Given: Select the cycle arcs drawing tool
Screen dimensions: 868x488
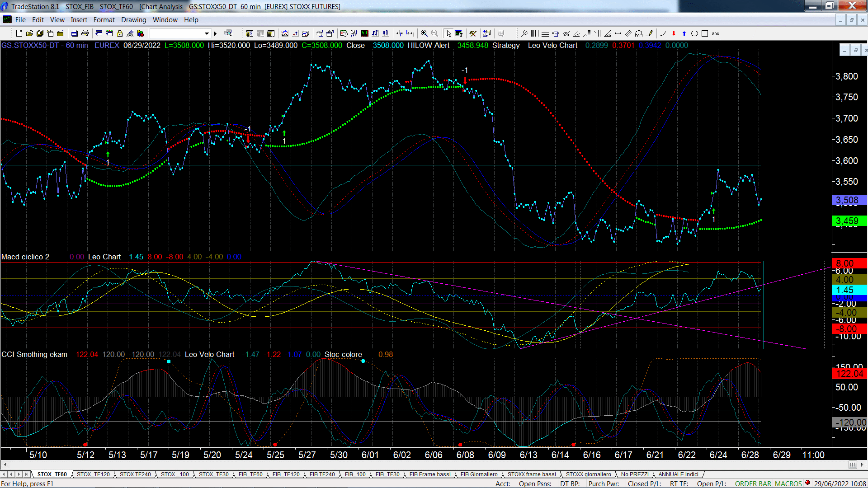Looking at the screenshot, I should coord(639,33).
